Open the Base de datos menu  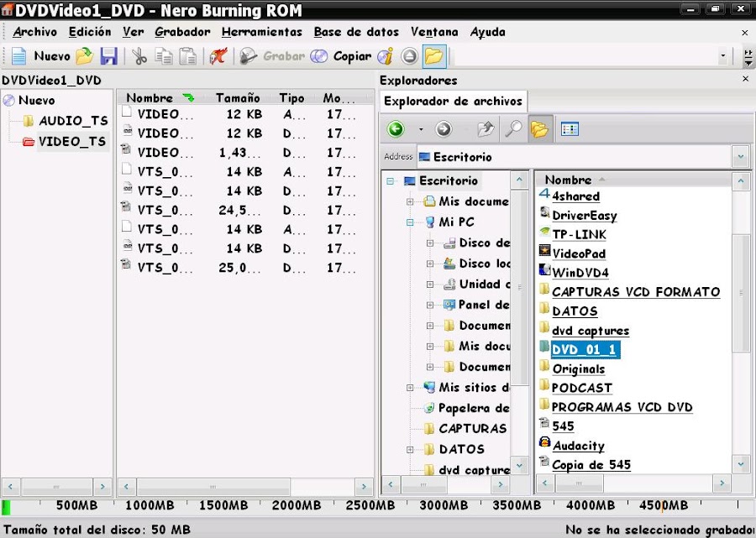(356, 32)
